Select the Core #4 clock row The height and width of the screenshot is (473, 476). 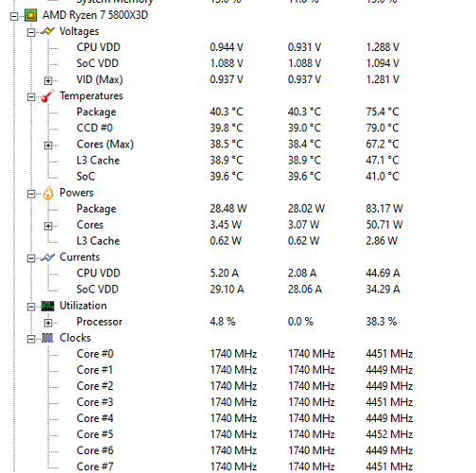(x=95, y=418)
